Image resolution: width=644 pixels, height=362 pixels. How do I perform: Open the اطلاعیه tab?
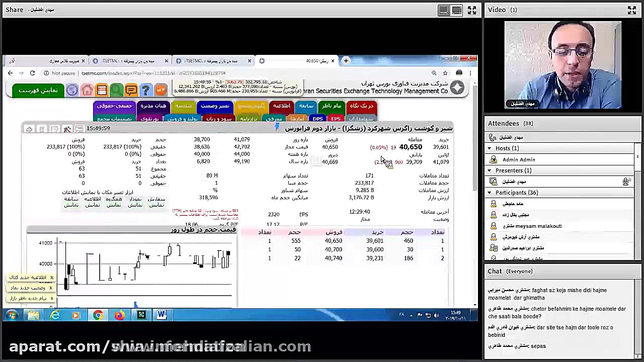pyautogui.click(x=282, y=106)
